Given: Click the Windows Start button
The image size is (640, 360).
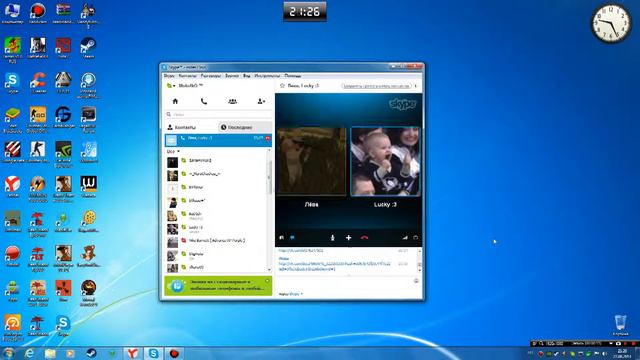Looking at the screenshot, I should (x=9, y=353).
